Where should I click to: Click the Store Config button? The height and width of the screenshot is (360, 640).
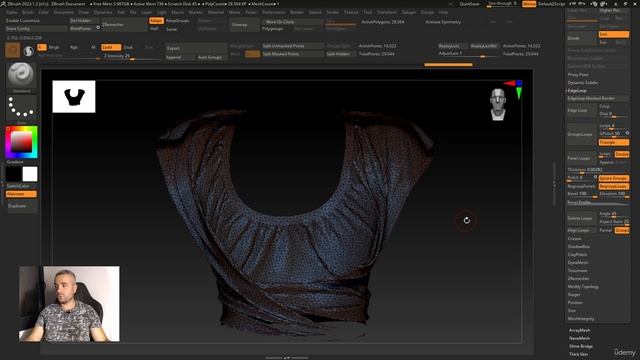tap(36, 29)
